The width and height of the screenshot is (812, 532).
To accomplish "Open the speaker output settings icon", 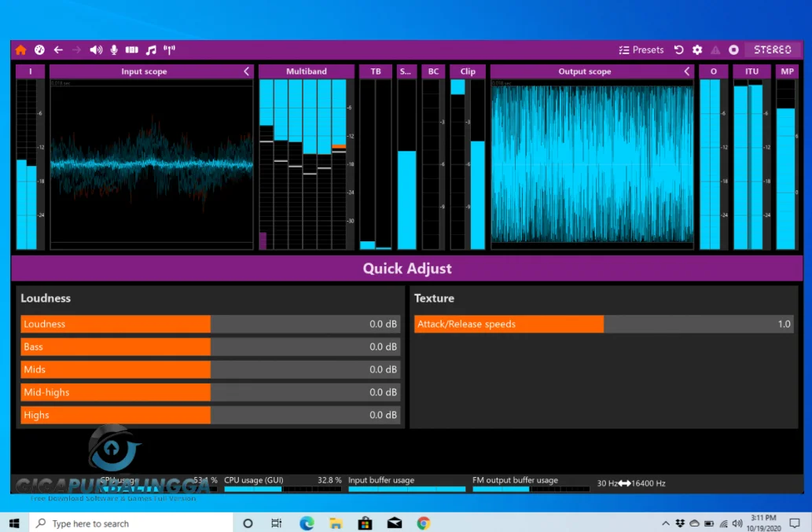I will click(x=96, y=50).
